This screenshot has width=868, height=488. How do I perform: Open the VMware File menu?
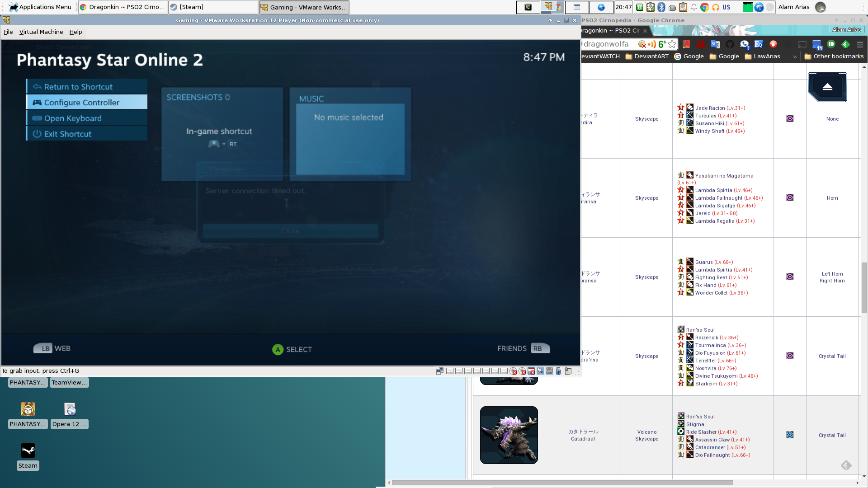pyautogui.click(x=8, y=32)
